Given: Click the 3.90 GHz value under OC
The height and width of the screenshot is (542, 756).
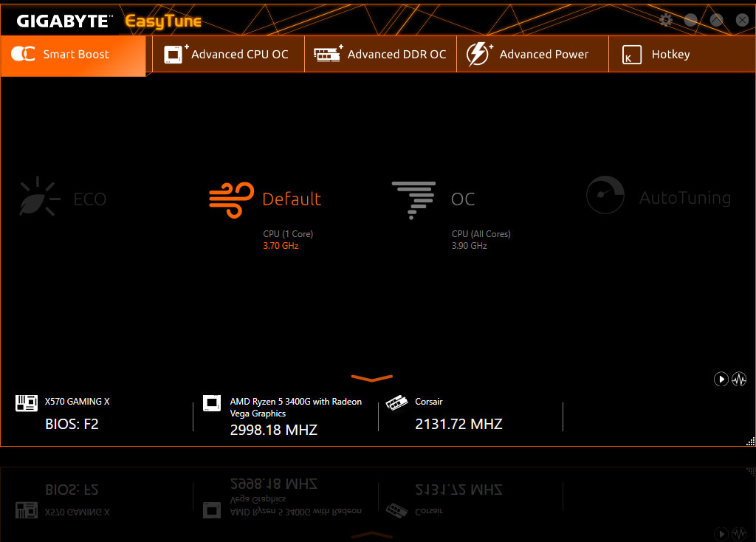Looking at the screenshot, I should [469, 246].
